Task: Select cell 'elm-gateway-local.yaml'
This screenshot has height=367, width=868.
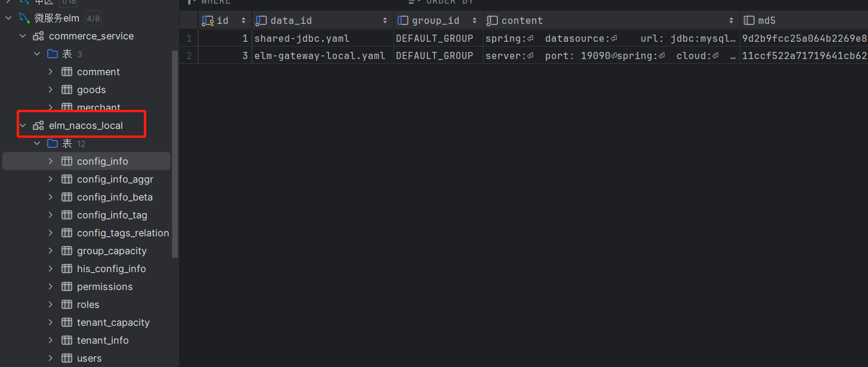Action: pyautogui.click(x=323, y=55)
